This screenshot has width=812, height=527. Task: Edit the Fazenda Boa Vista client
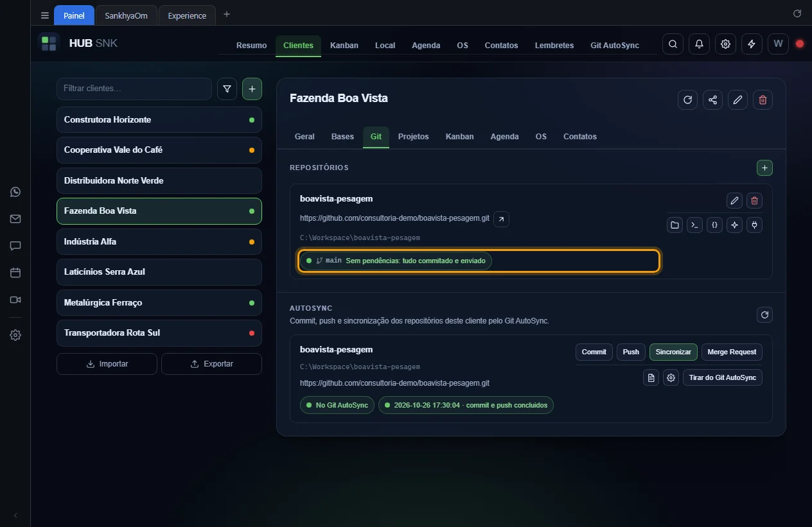click(x=737, y=99)
